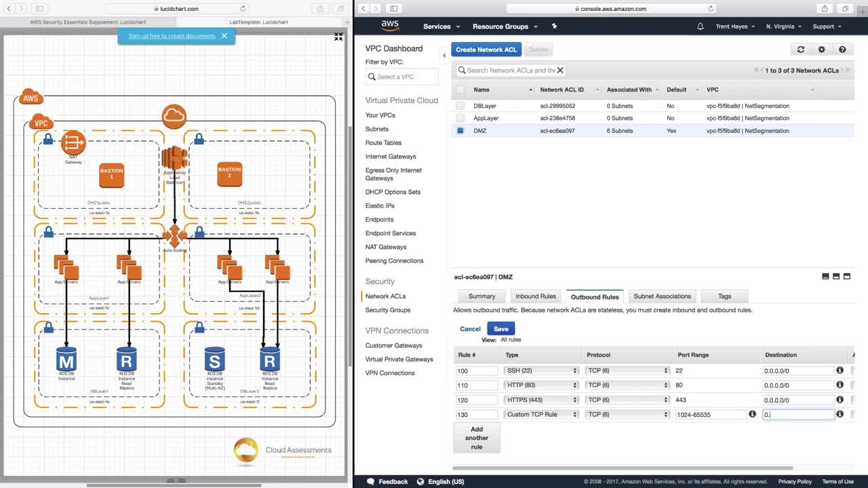Open the Subnet Associations tab
Viewport: 868px width, 488px height.
tap(662, 296)
